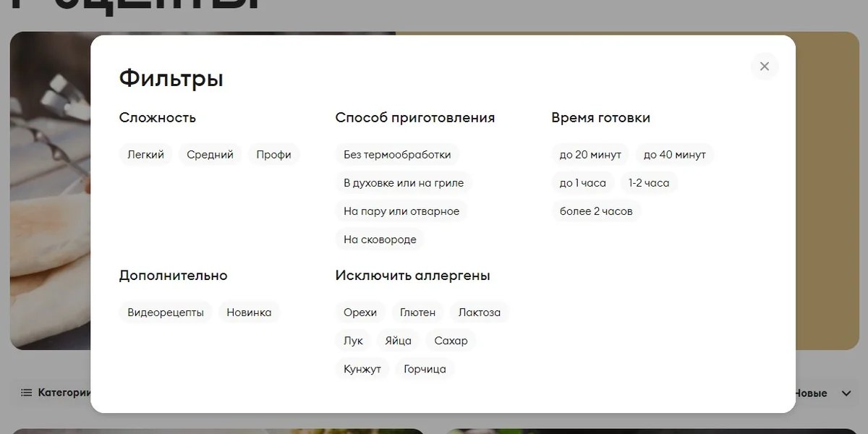The width and height of the screenshot is (868, 434).
Task: Open the Категории list icon
Action: click(27, 392)
